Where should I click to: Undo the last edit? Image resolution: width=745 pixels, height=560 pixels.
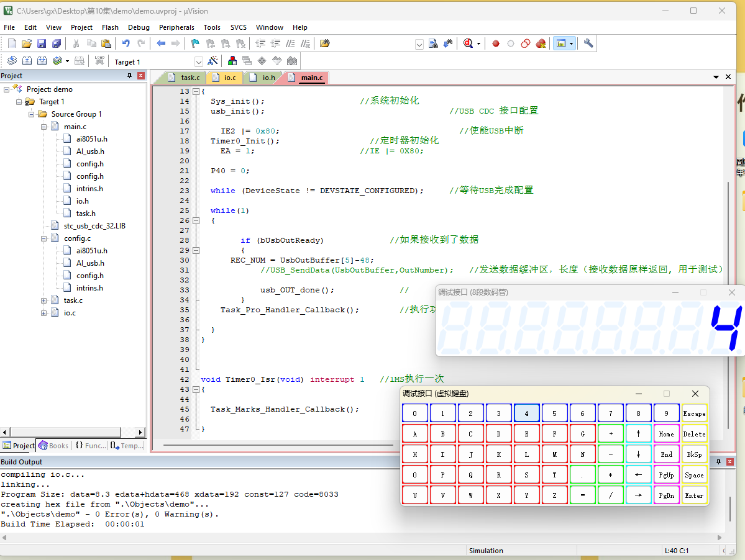tap(126, 43)
